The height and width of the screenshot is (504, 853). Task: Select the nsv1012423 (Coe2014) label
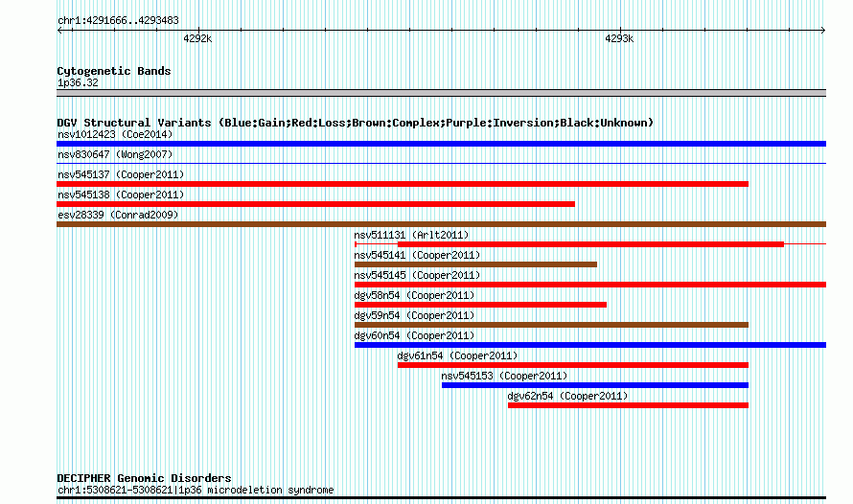tap(115, 134)
